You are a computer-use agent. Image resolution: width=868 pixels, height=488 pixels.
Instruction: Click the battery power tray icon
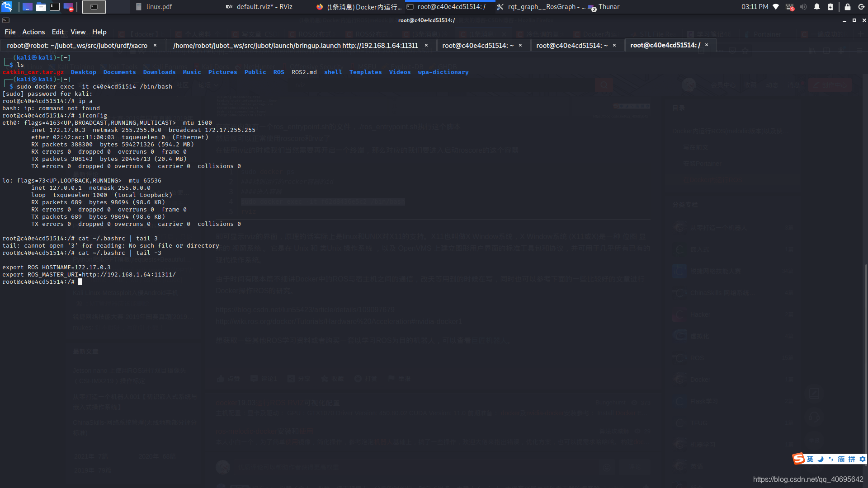coord(830,7)
